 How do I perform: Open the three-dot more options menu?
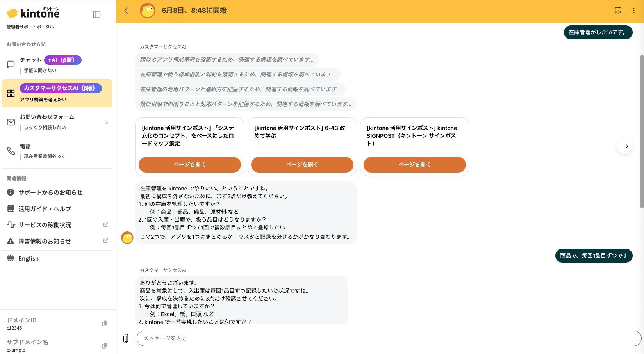click(x=633, y=11)
